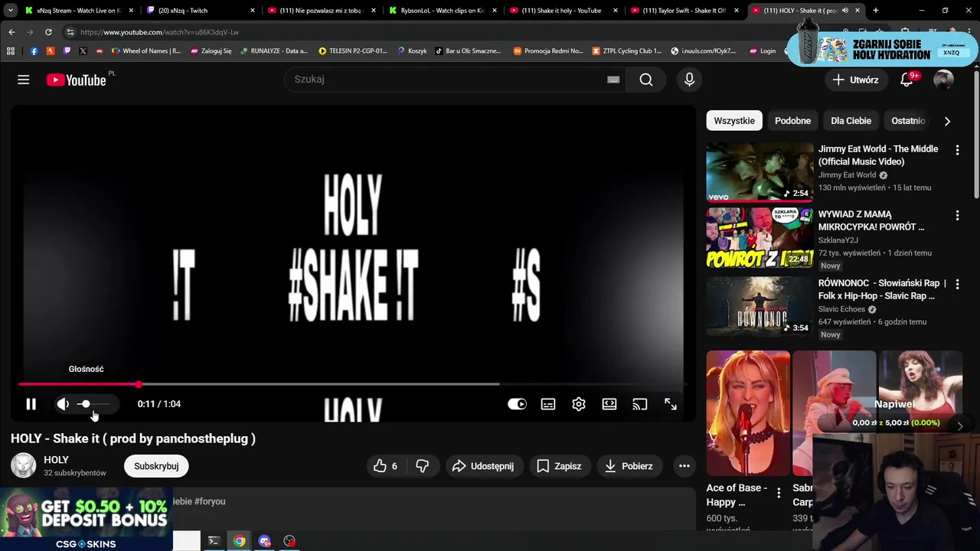Select the Podobne filter chip
980x551 pixels.
point(792,121)
